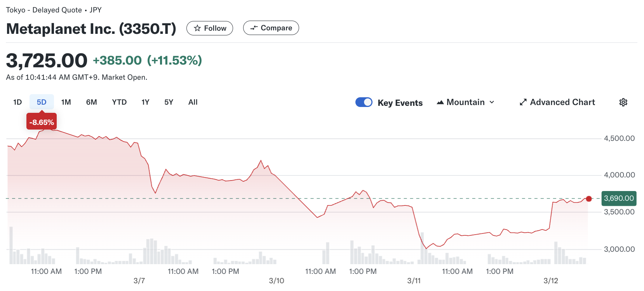The width and height of the screenshot is (644, 291).
Task: Click the Advanced Chart expand arrow icon
Action: point(523,102)
